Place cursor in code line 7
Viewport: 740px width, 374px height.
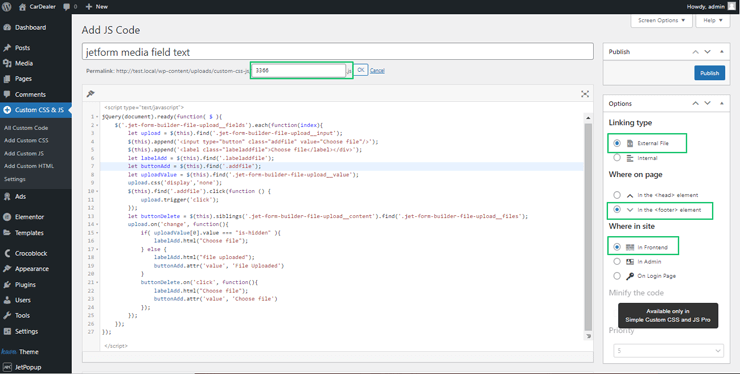pyautogui.click(x=342, y=166)
